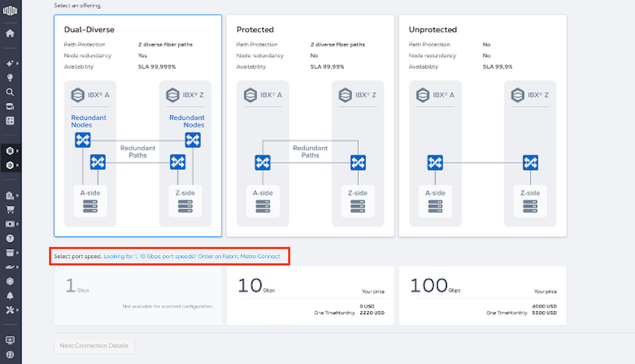The width and height of the screenshot is (635, 364).
Task: Open the globe language icon
Action: click(x=10, y=355)
